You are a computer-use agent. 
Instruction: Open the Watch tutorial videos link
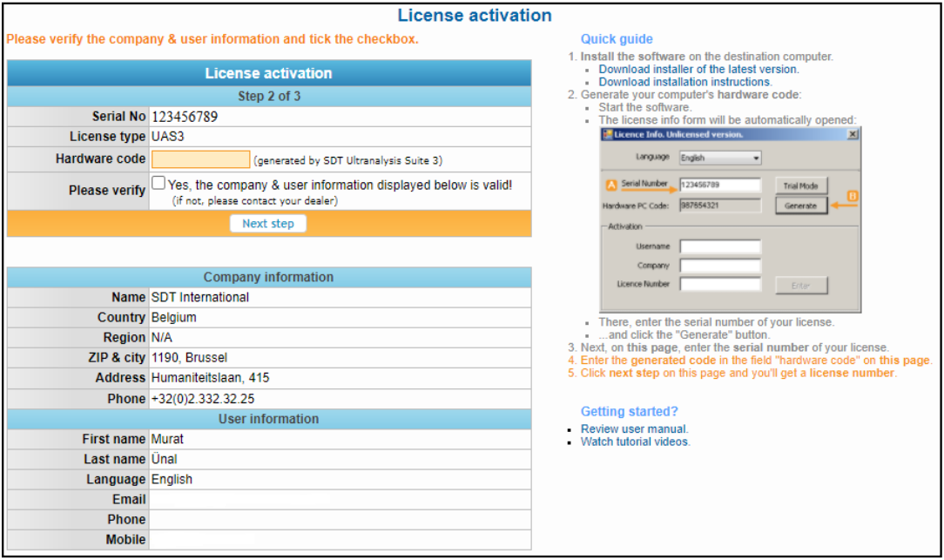635,442
